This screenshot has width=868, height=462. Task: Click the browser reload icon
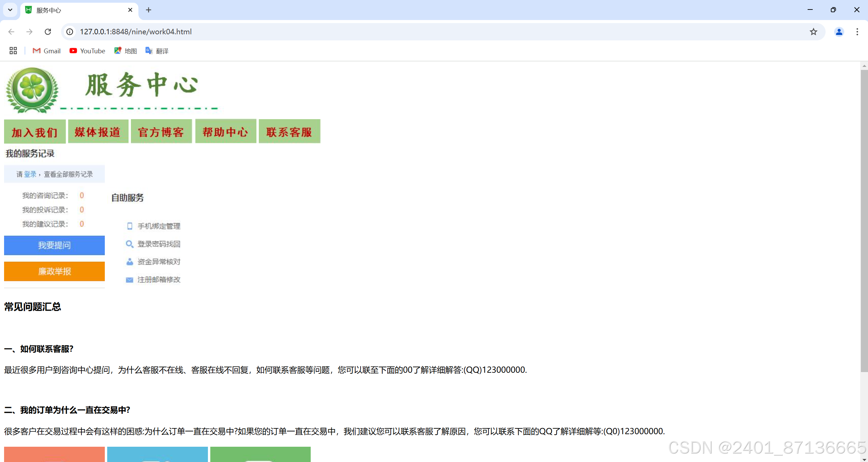pyautogui.click(x=48, y=32)
